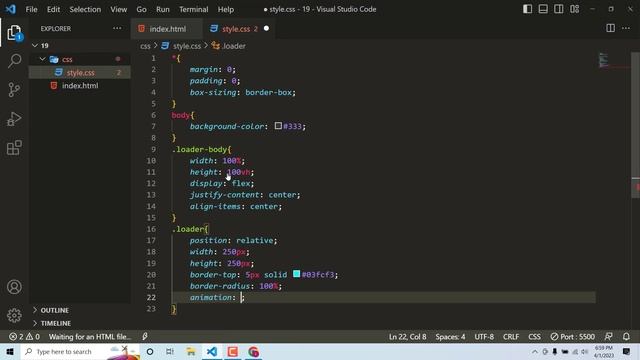Open the Search view in activity bar
The height and width of the screenshot is (360, 640).
click(x=14, y=61)
